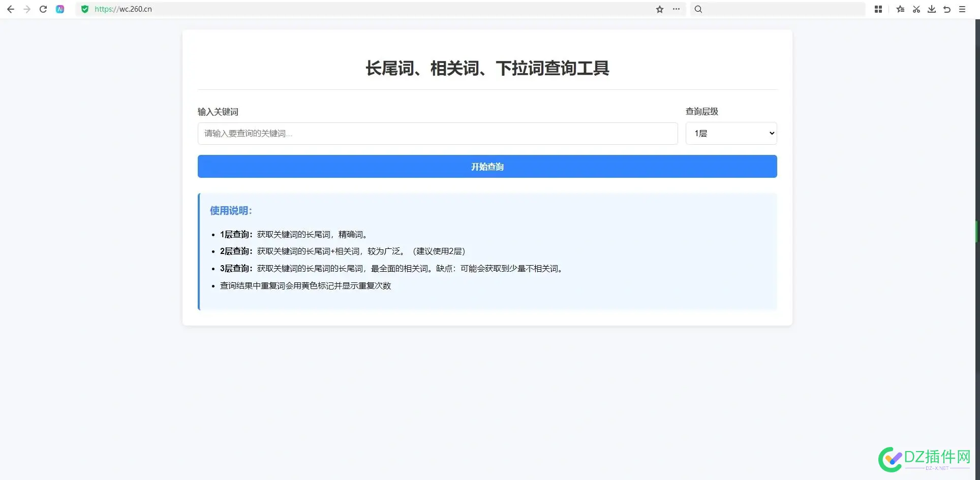Reload the current page
The width and height of the screenshot is (980, 480).
click(43, 9)
